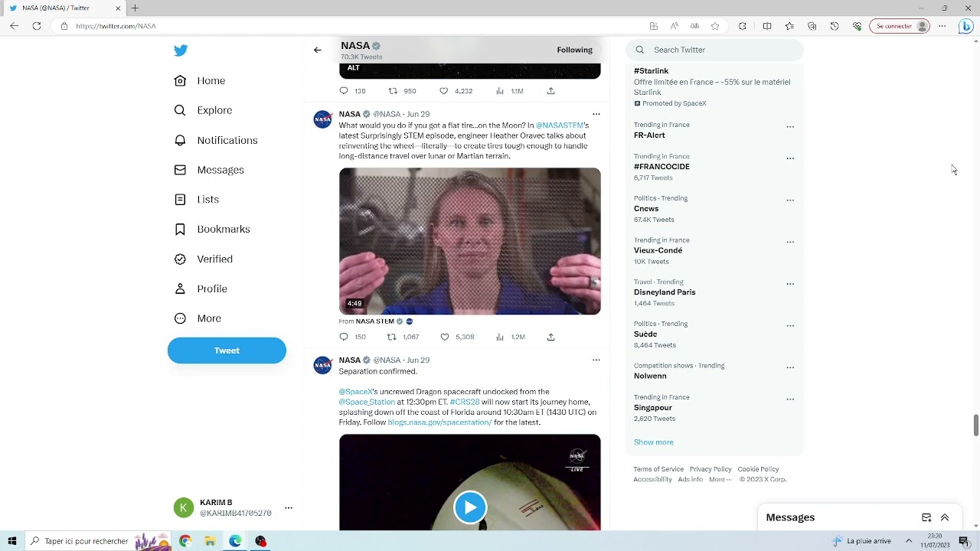Open Home in the sidebar
980x551 pixels.
tap(200, 80)
